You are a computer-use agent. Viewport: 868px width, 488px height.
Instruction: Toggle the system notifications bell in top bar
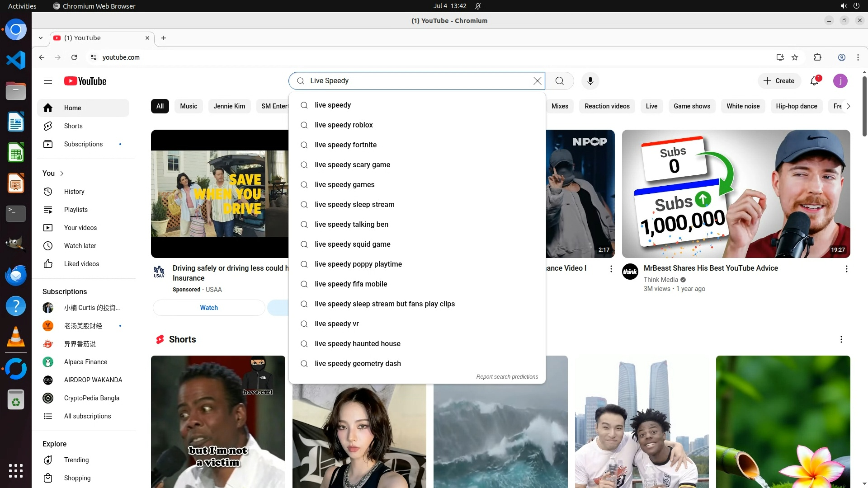[478, 6]
